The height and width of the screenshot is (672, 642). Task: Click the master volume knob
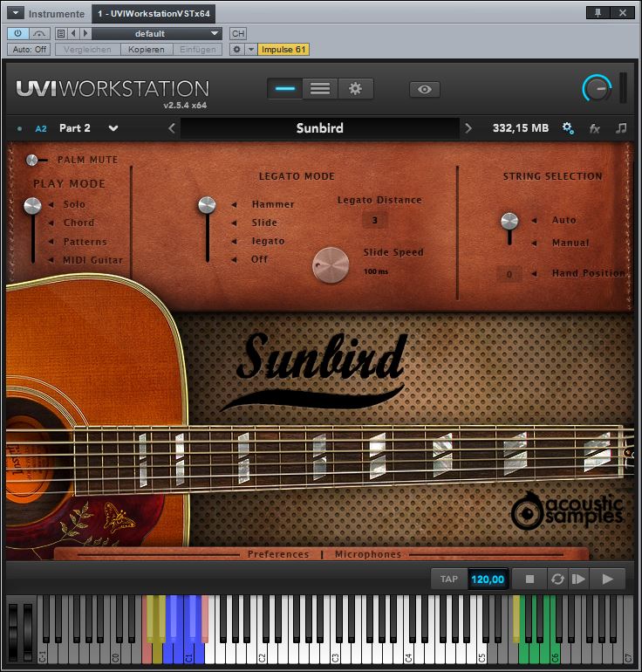click(597, 89)
